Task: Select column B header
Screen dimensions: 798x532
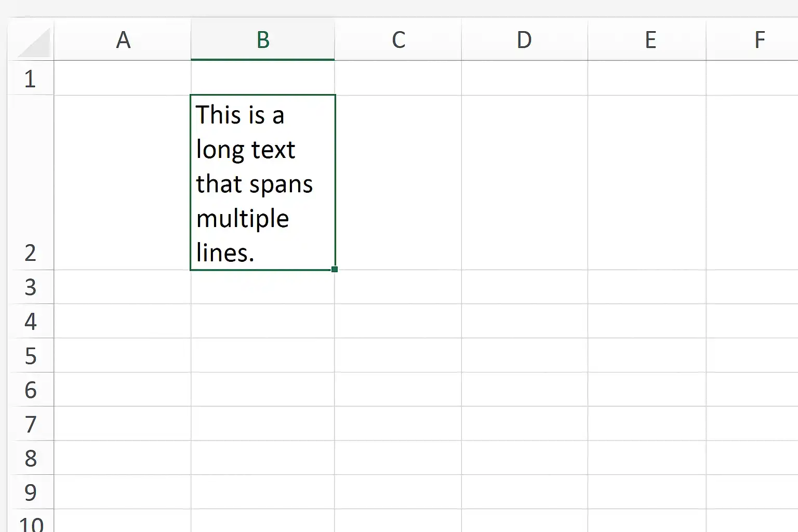Action: pos(263,39)
